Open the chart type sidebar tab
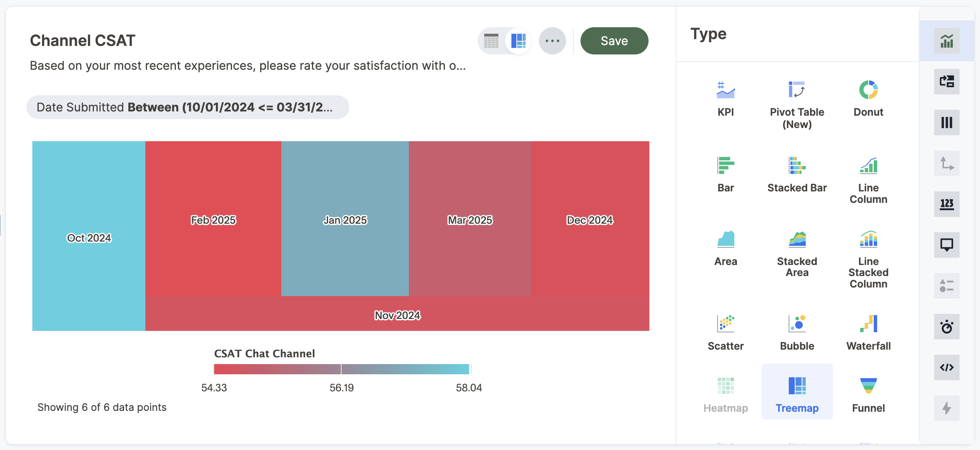Image resolution: width=980 pixels, height=450 pixels. [x=946, y=41]
